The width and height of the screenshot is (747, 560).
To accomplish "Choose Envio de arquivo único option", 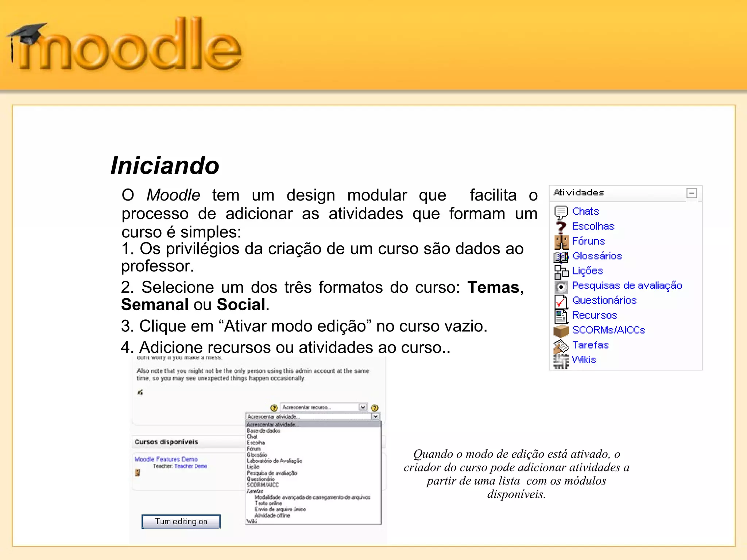I will pyautogui.click(x=280, y=509).
